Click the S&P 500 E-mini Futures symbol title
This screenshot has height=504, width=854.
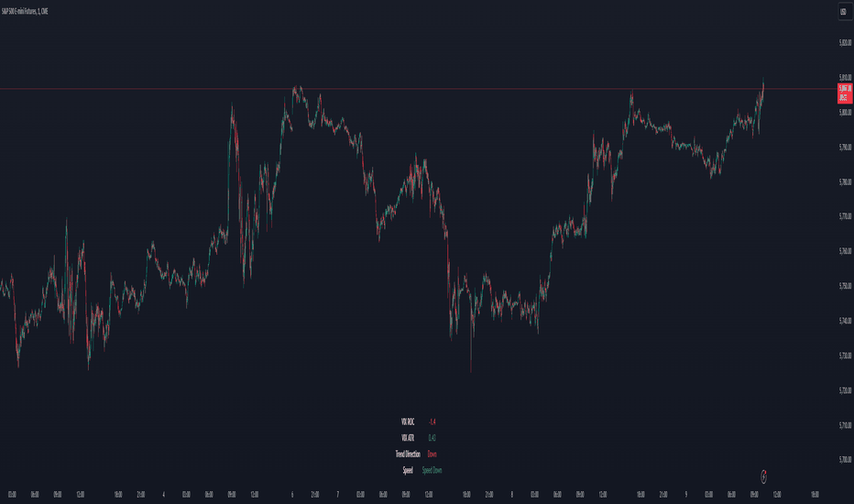25,11
